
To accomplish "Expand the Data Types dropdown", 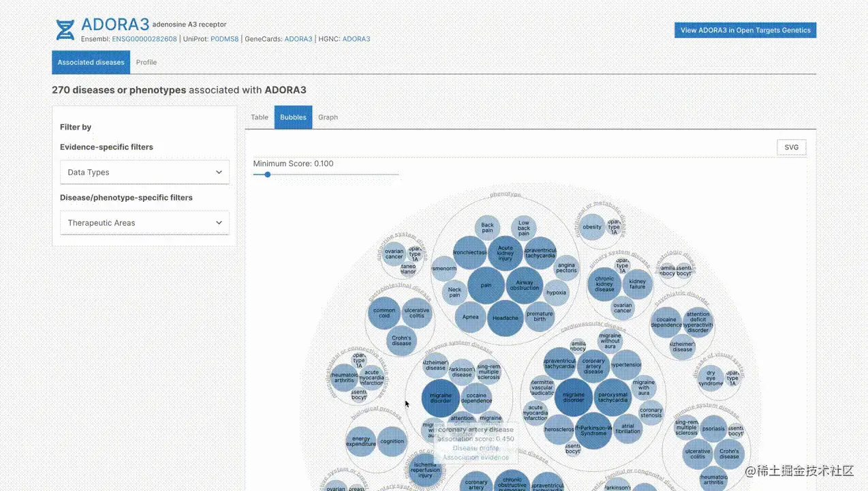I will tap(144, 173).
